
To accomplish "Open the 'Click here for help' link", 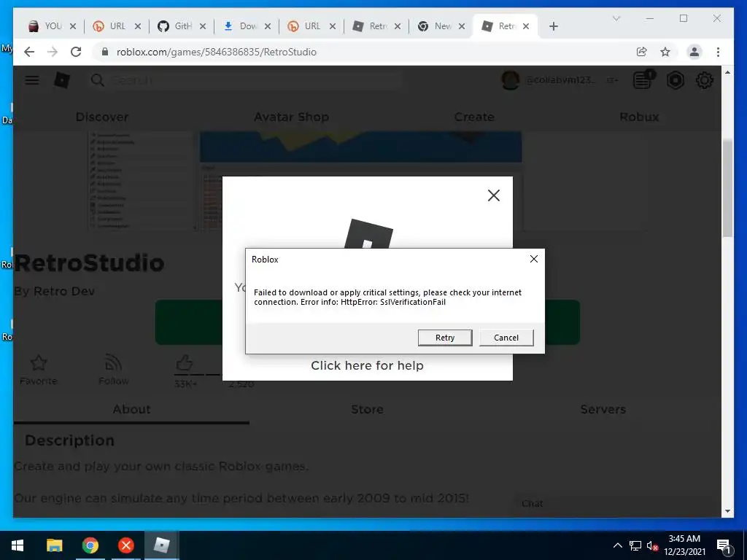I will (368, 365).
